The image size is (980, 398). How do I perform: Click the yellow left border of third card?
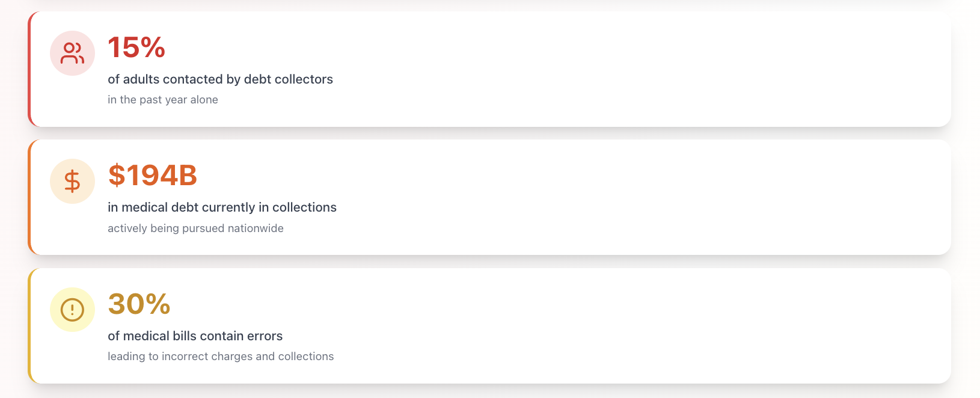(x=29, y=326)
